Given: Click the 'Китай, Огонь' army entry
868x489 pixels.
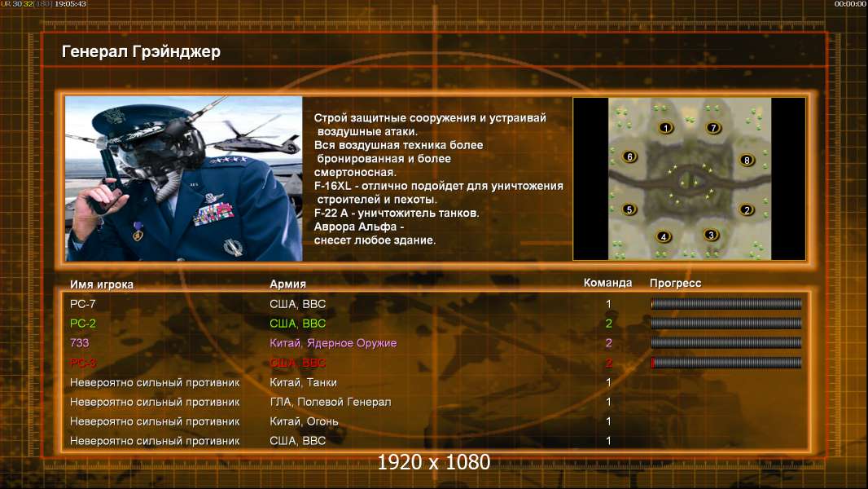Looking at the screenshot, I should 304,421.
